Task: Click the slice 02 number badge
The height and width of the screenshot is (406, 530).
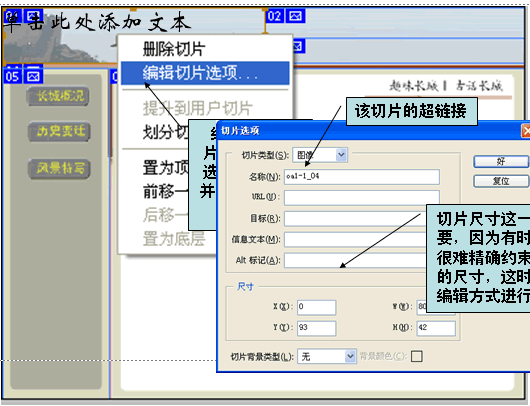Action: (275, 16)
